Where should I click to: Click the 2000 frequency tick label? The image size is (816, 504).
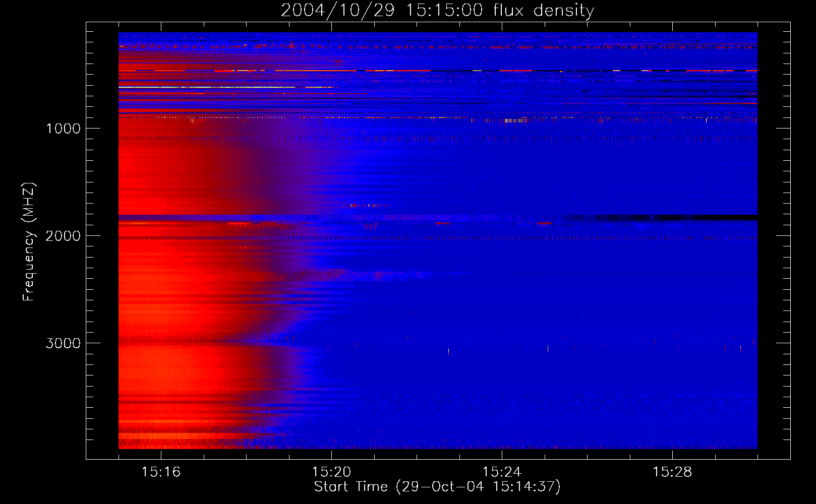pos(63,236)
